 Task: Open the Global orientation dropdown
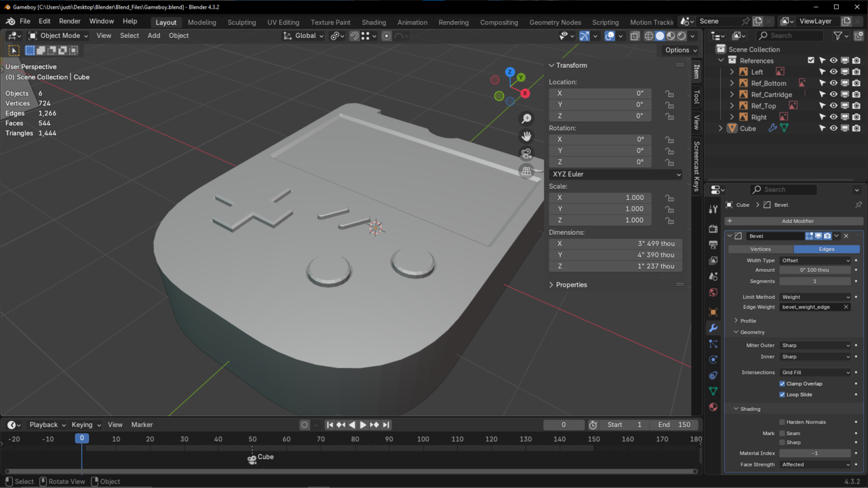click(304, 36)
